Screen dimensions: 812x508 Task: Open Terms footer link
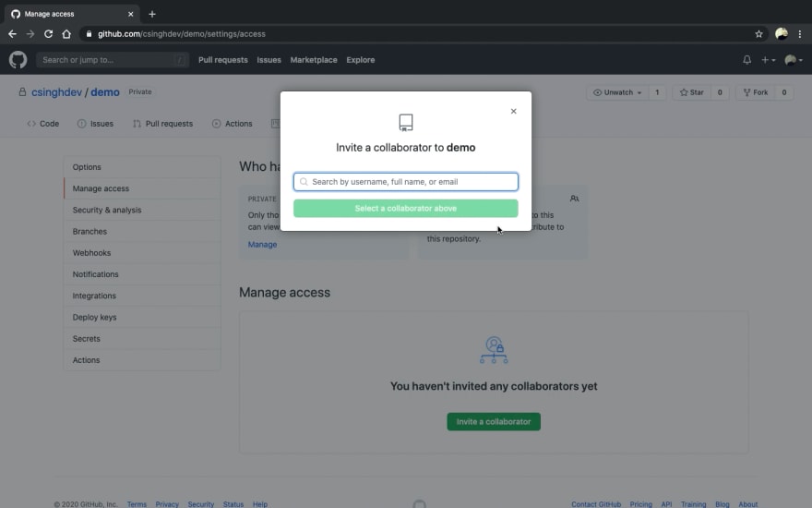[137, 504]
